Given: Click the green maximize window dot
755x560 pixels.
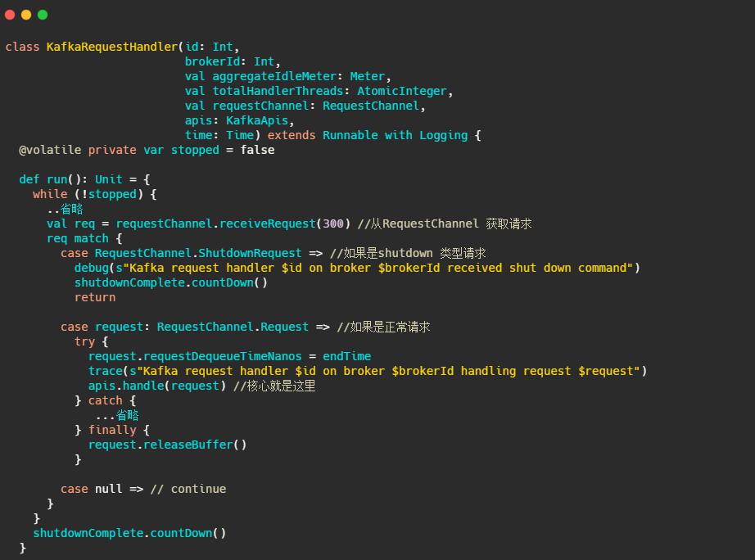Looking at the screenshot, I should pos(43,15).
